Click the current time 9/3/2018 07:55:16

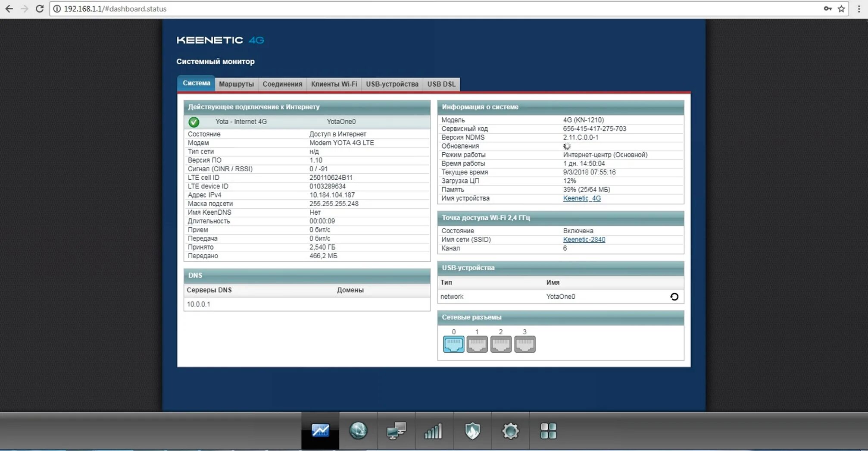pyautogui.click(x=589, y=172)
